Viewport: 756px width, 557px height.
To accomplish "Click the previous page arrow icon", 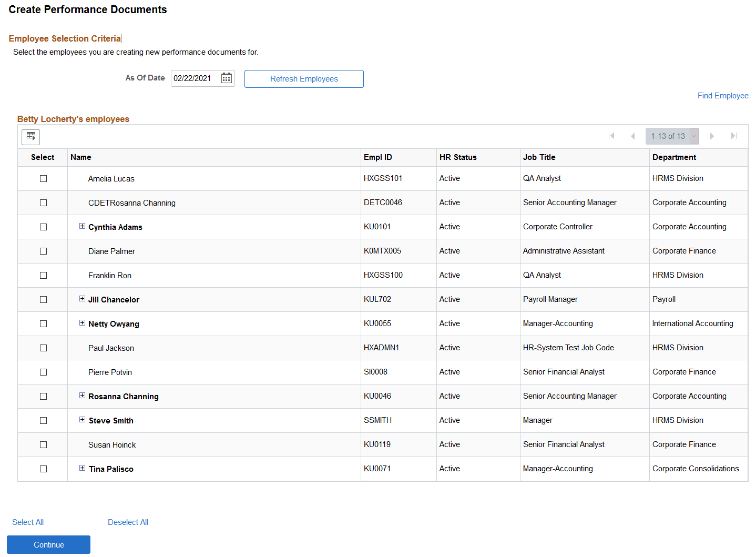I will tap(633, 136).
